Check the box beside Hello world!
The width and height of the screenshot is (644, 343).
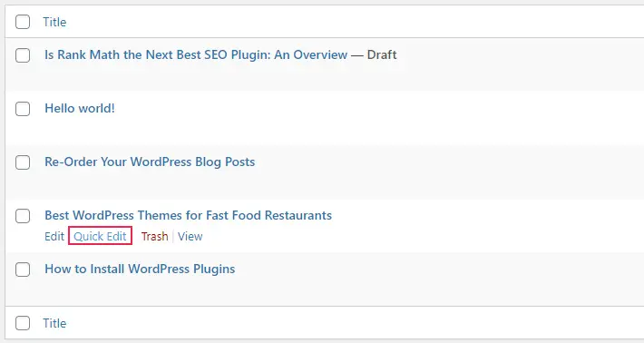23,109
